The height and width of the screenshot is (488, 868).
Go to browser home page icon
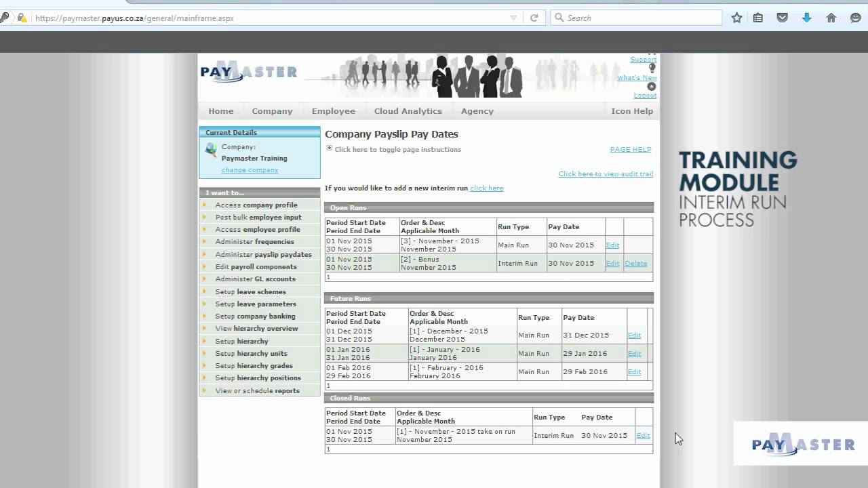831,18
